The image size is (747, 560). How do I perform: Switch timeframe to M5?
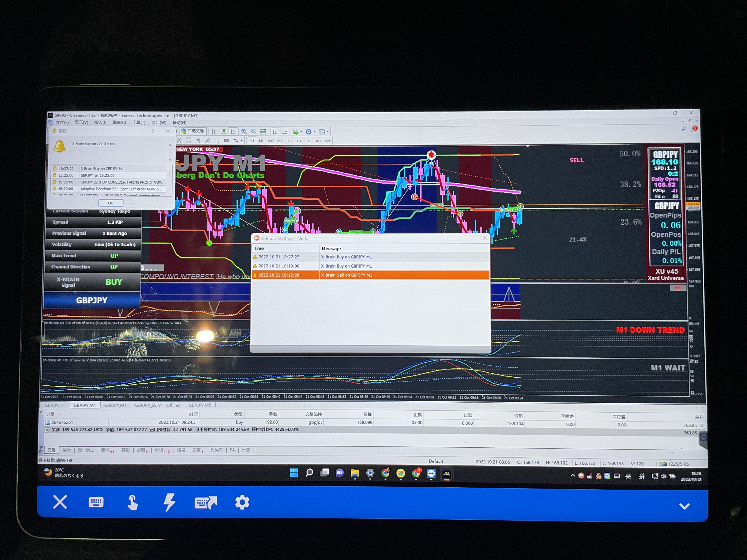click(x=261, y=141)
